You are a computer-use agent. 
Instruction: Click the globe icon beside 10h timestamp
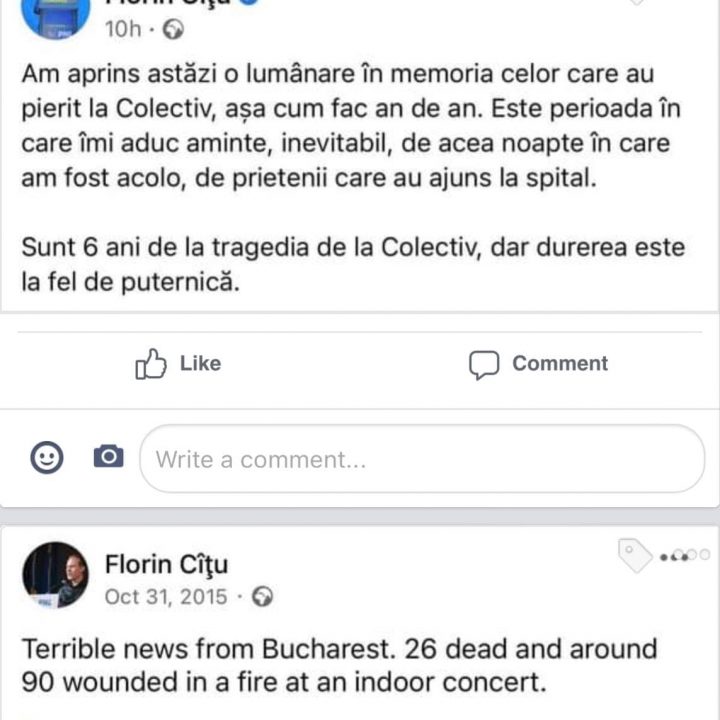click(173, 30)
